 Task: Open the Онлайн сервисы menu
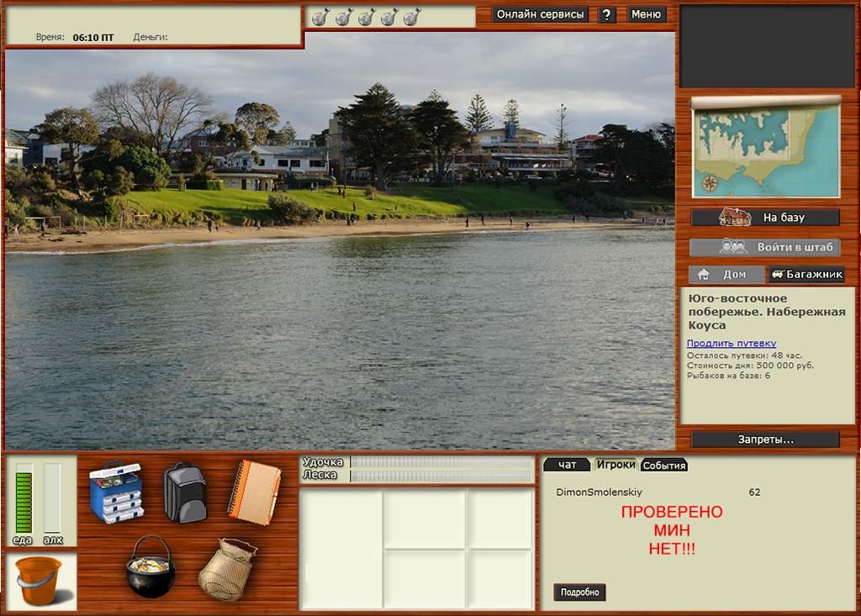[540, 14]
